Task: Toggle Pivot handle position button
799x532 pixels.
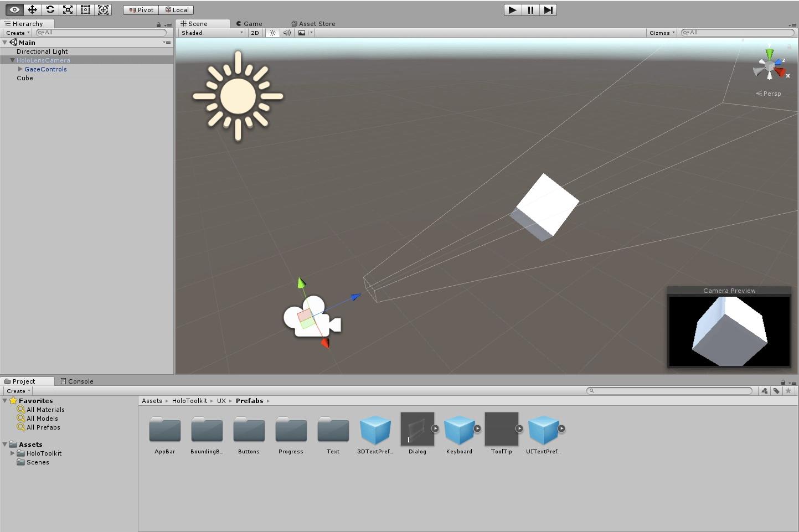Action: (141, 9)
